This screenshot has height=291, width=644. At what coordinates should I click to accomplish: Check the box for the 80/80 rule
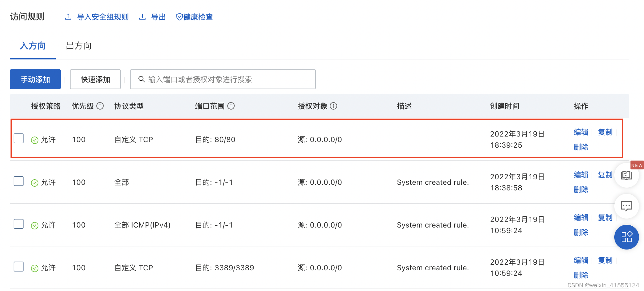[x=19, y=138]
